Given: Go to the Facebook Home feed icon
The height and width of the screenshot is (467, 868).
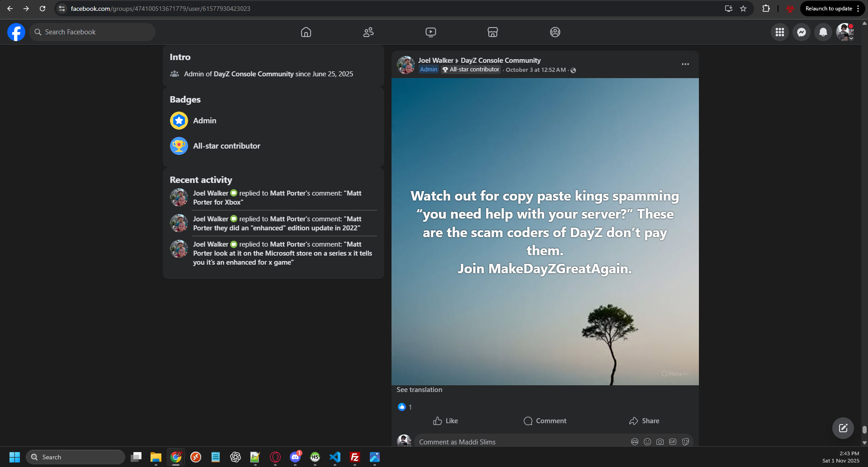Looking at the screenshot, I should coord(306,32).
